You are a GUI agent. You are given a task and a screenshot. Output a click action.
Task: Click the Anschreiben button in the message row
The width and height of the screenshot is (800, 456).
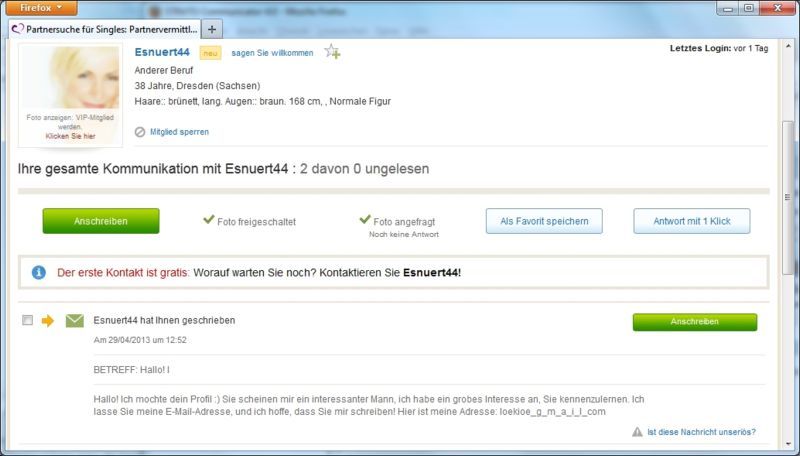coord(694,322)
